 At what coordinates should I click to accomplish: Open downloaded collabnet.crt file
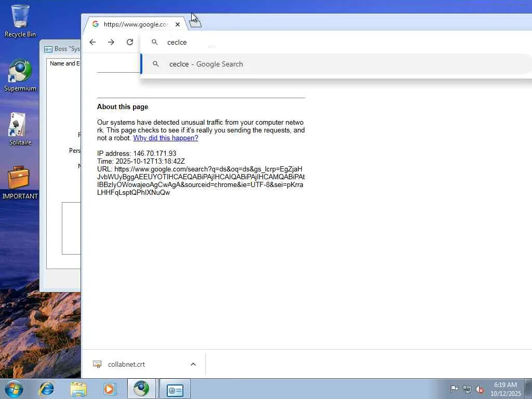pyautogui.click(x=126, y=364)
